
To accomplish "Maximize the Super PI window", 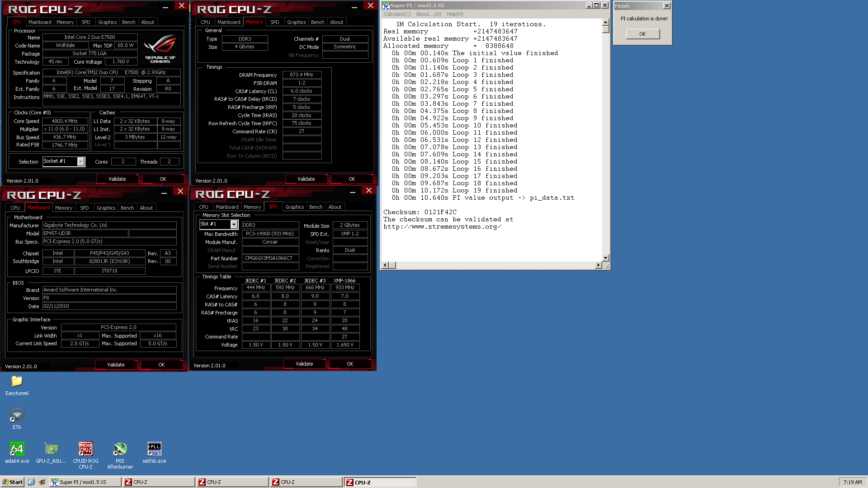I will 597,5.
